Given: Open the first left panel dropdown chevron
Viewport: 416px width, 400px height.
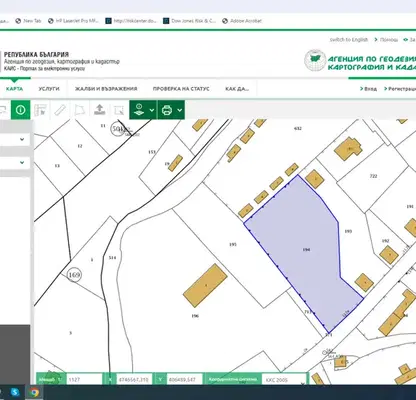Looking at the screenshot, I should (x=22, y=139).
